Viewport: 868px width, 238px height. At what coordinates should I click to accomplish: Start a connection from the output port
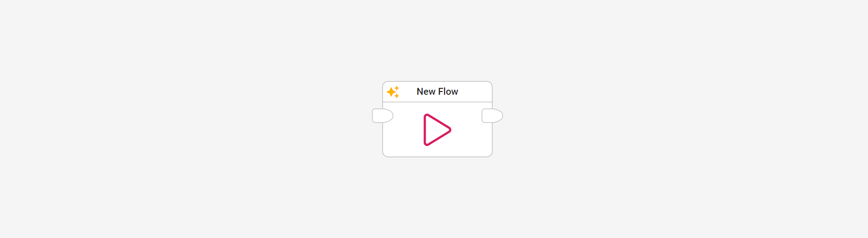click(x=492, y=116)
